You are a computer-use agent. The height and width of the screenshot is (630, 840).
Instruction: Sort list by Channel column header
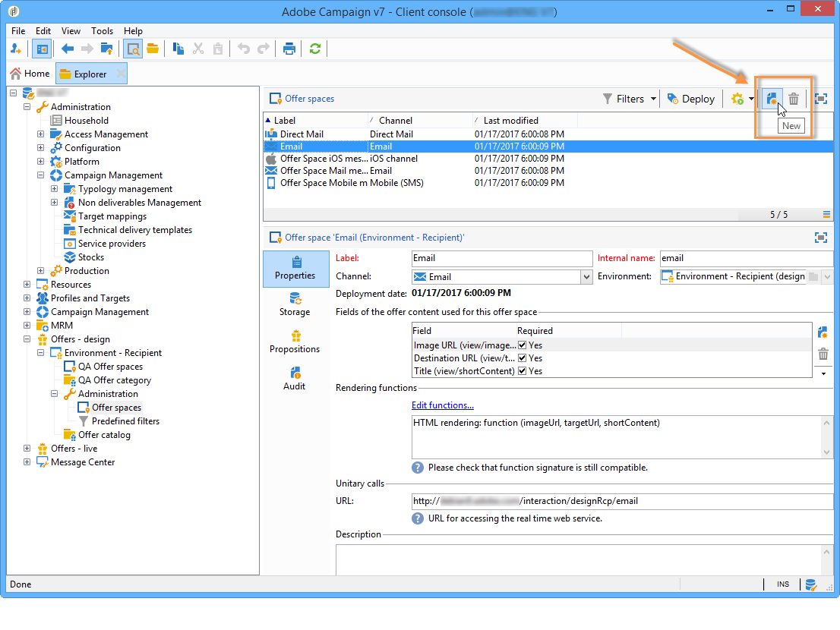(421, 121)
